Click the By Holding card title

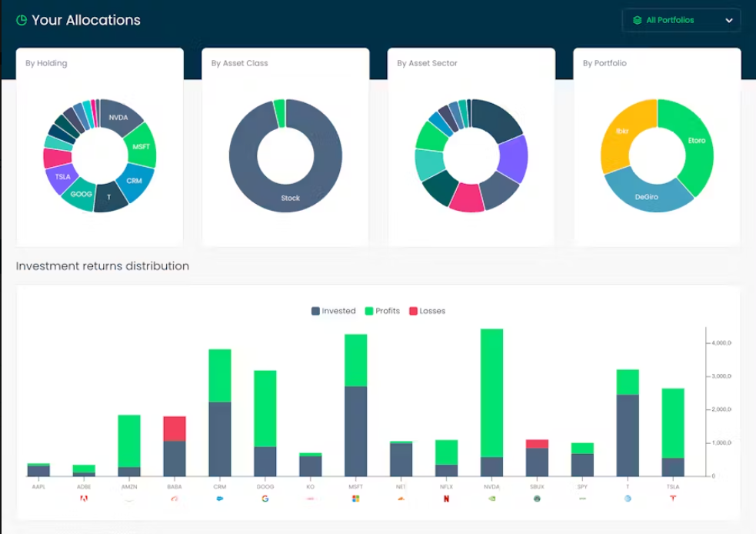[46, 63]
